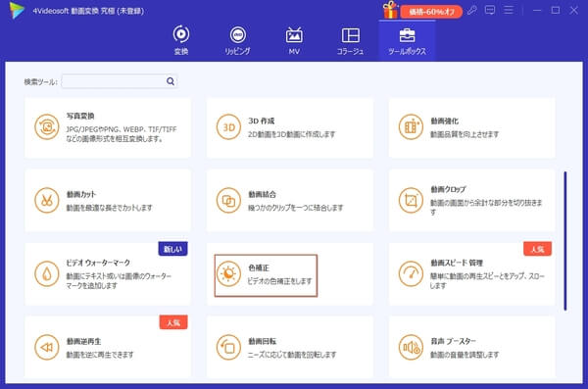Click the 検索ツール label text

click(x=40, y=81)
